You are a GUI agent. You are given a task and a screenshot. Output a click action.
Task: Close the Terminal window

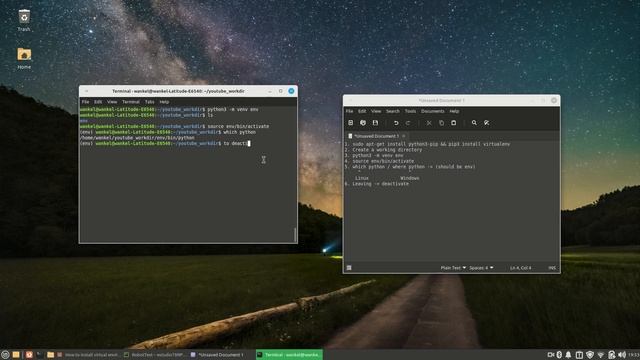coord(291,91)
